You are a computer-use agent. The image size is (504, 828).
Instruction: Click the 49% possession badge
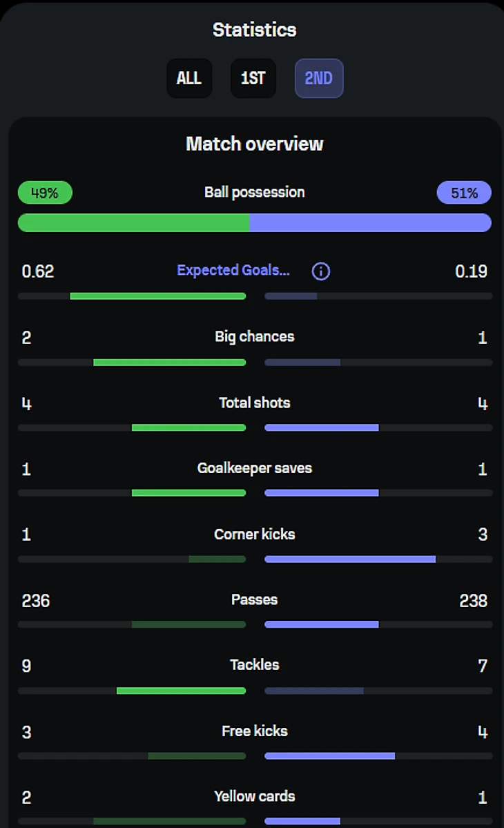pyautogui.click(x=45, y=193)
